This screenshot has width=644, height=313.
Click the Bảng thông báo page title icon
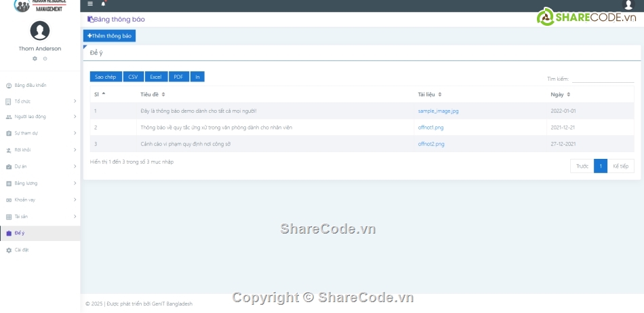[90, 19]
